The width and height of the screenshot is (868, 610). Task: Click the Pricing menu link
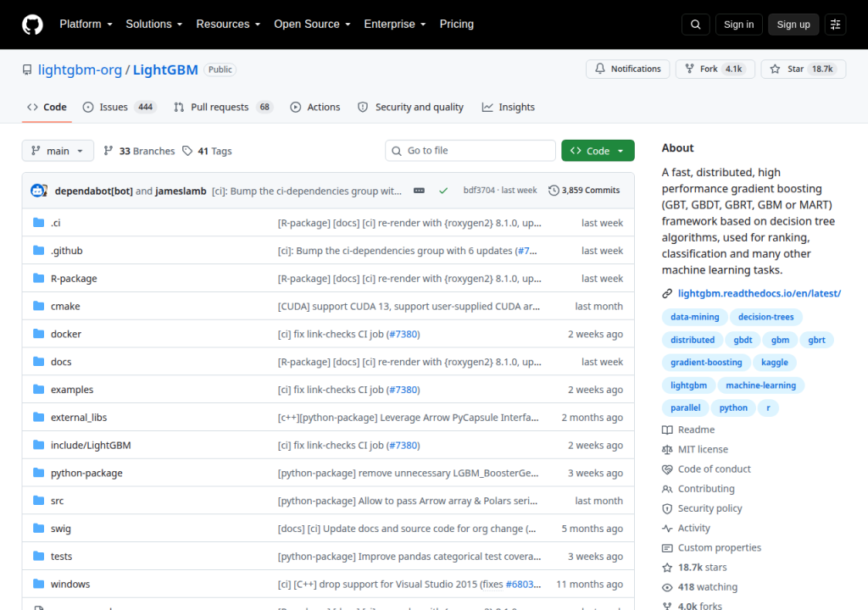457,25
